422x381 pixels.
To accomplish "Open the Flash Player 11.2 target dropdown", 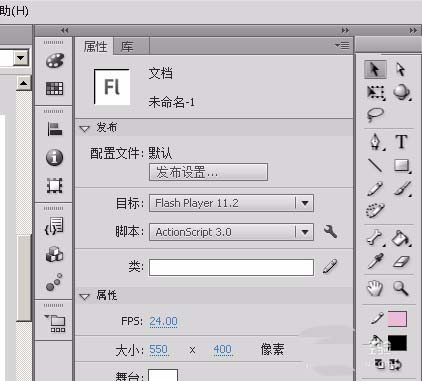I will tap(231, 203).
